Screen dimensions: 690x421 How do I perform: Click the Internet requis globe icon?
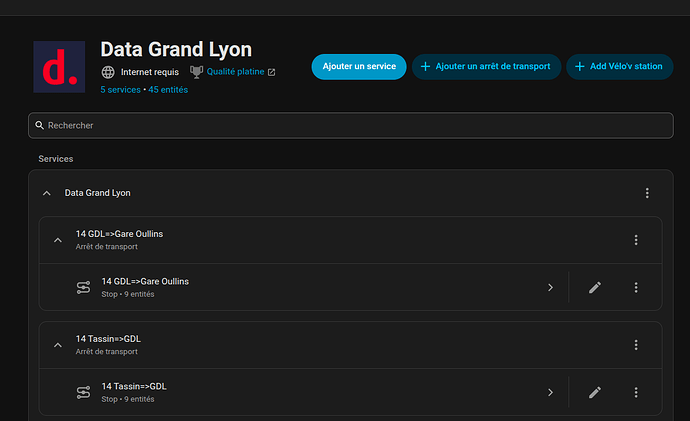pos(108,72)
